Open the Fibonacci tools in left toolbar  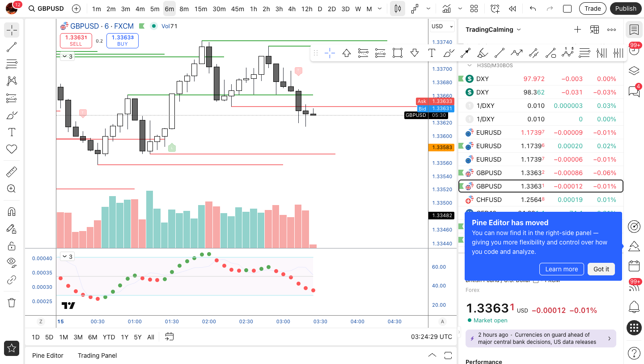coord(12,64)
